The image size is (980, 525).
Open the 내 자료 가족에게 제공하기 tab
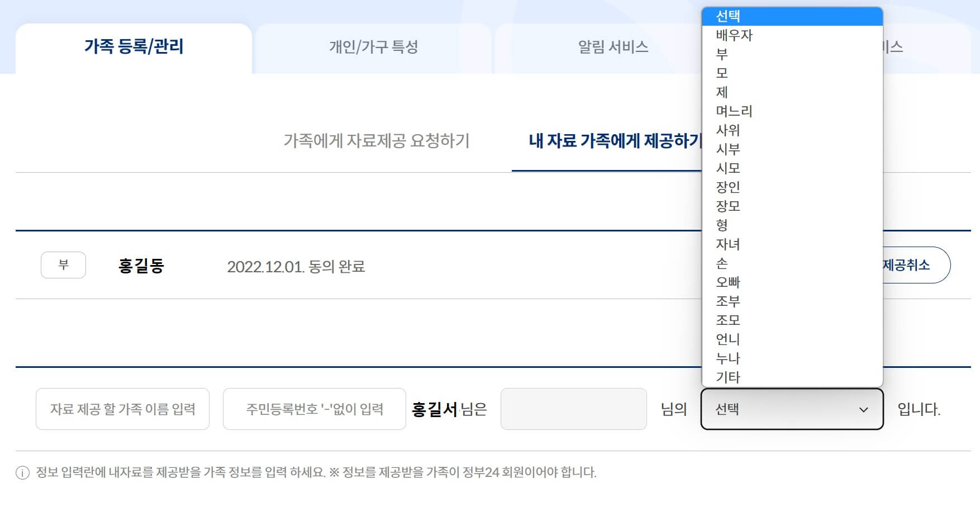pyautogui.click(x=615, y=142)
